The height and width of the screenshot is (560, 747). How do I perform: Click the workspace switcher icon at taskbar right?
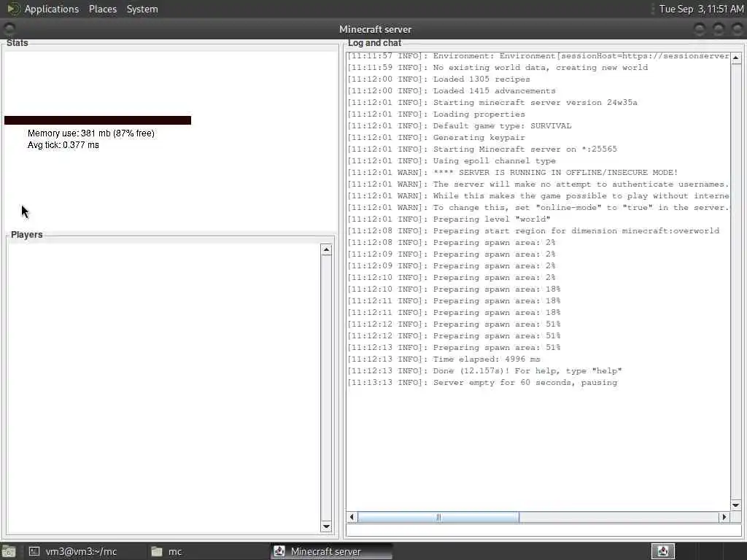(x=662, y=551)
